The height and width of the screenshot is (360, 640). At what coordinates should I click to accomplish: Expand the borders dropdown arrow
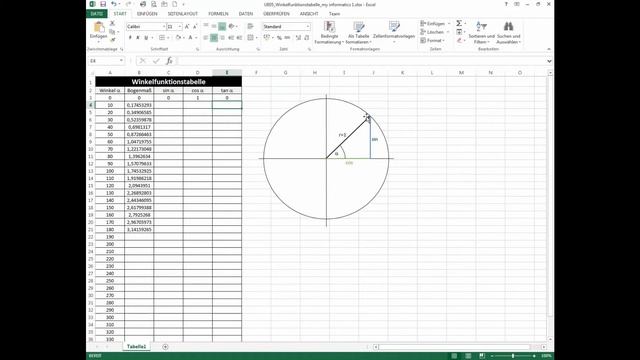coord(167,38)
